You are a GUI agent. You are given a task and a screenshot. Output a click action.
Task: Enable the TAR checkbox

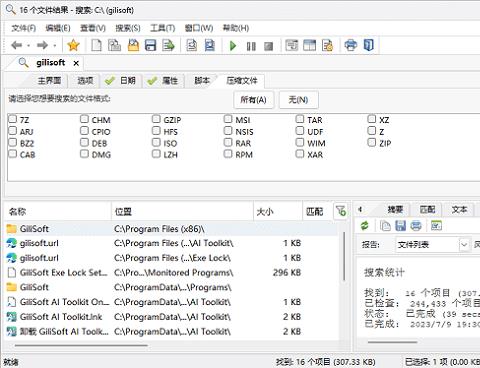click(x=300, y=119)
